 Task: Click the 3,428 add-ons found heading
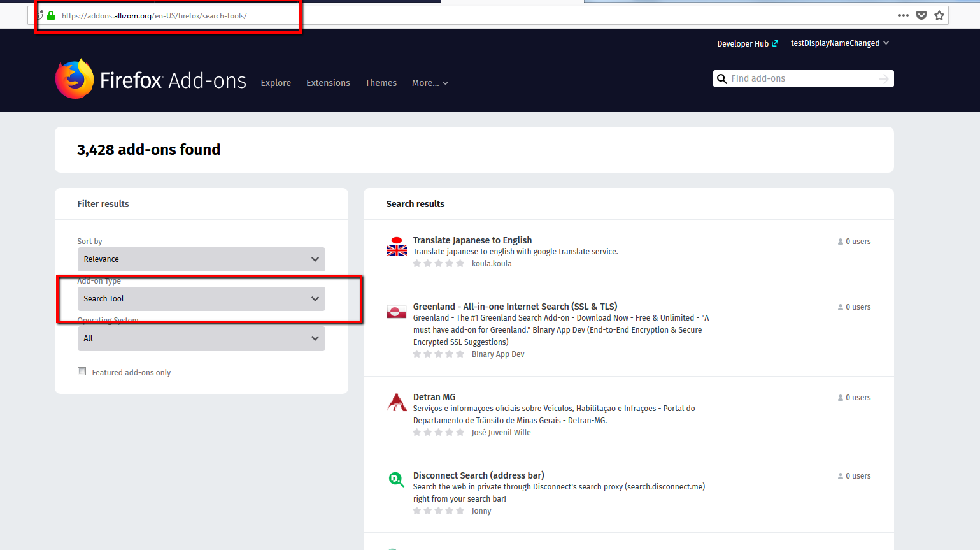point(149,150)
